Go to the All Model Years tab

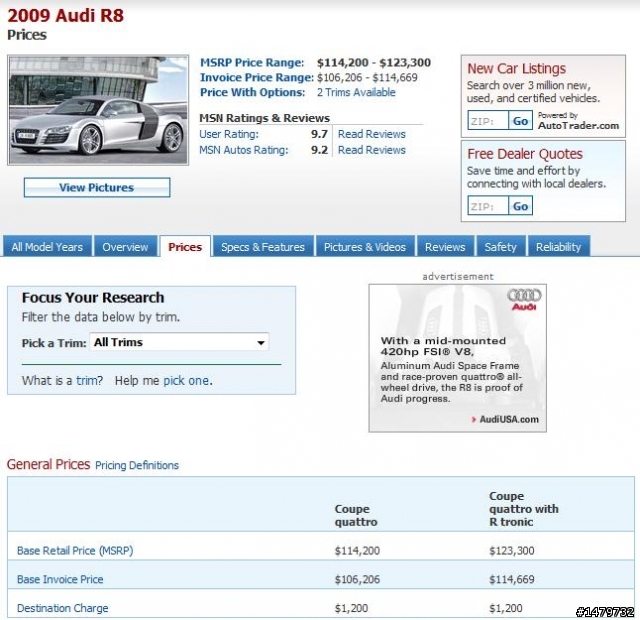[x=47, y=247]
